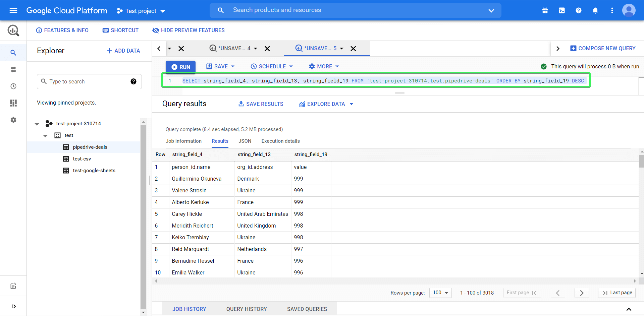This screenshot has height=316, width=644.
Task: Open the Save dropdown
Action: [220, 66]
